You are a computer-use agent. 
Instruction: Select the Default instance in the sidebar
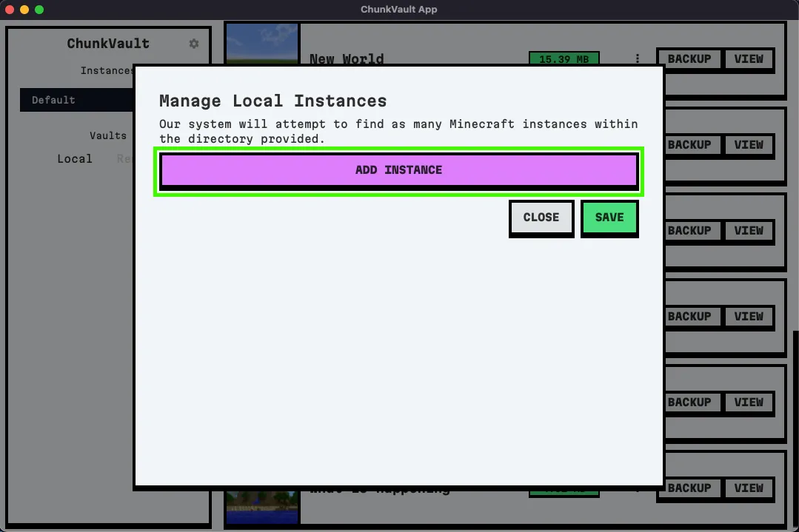coord(53,100)
